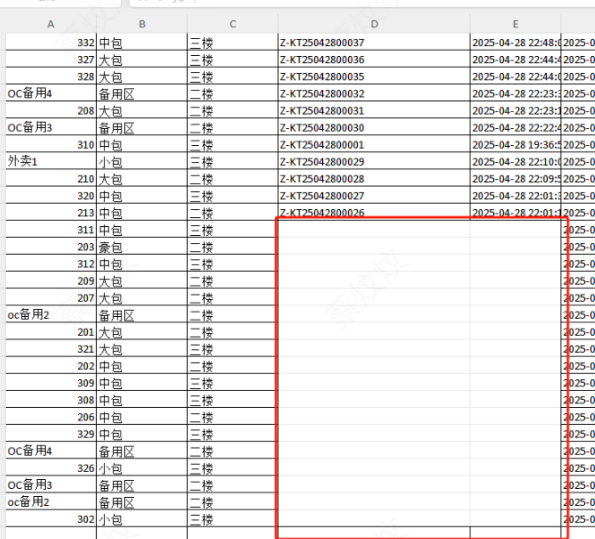Select the empty D cell beside 311 row
Screen dimensions: 595x539
[374, 230]
